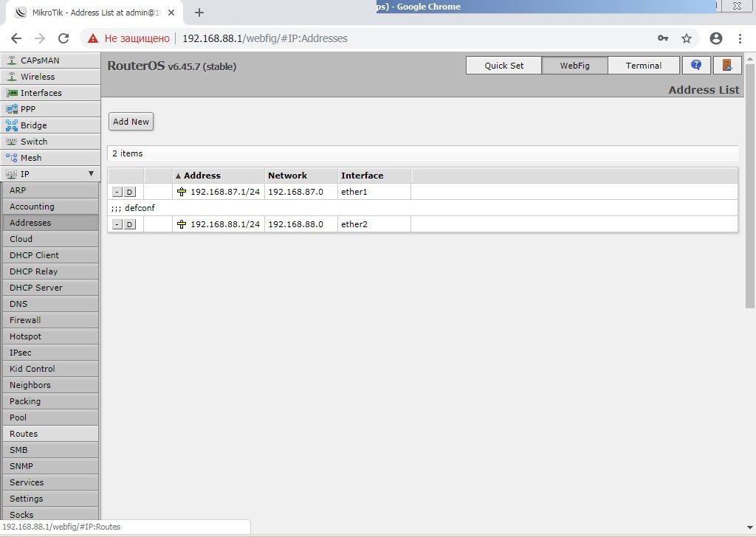Reload the page
This screenshot has height=537, width=756.
[x=63, y=38]
